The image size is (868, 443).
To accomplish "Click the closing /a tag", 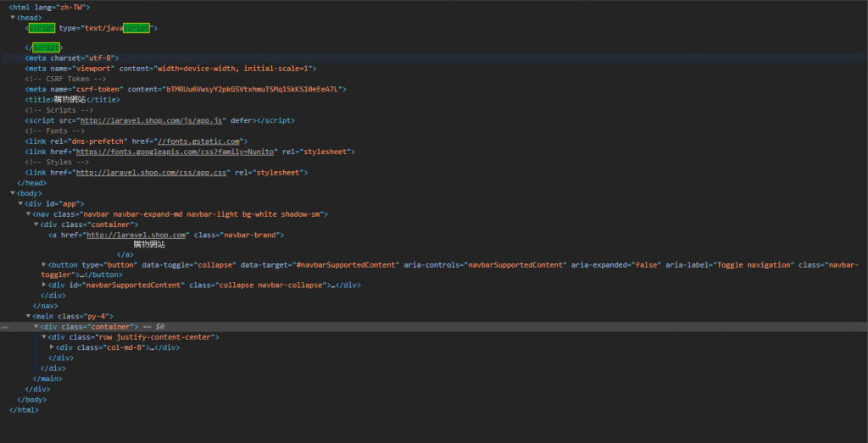I will point(125,255).
